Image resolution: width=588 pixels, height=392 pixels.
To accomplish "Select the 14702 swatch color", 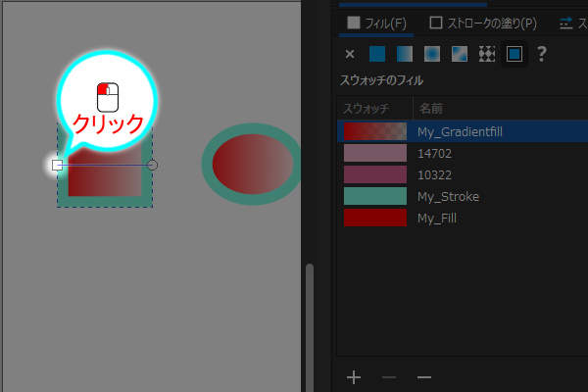I will [375, 153].
